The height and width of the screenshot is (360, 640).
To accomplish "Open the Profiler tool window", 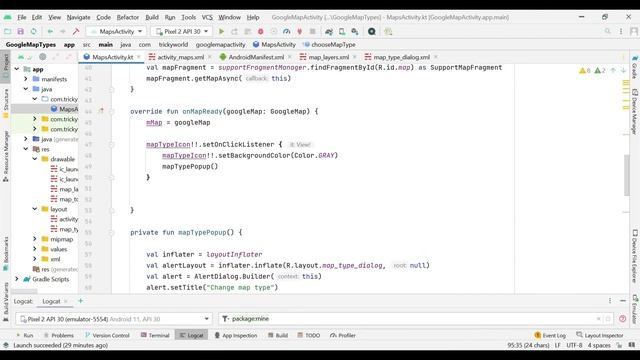I will pyautogui.click(x=343, y=335).
